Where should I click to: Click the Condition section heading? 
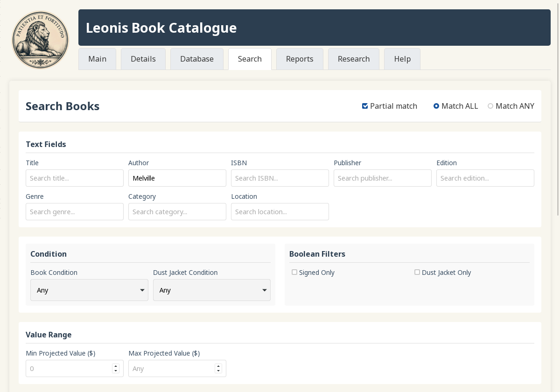click(x=49, y=254)
